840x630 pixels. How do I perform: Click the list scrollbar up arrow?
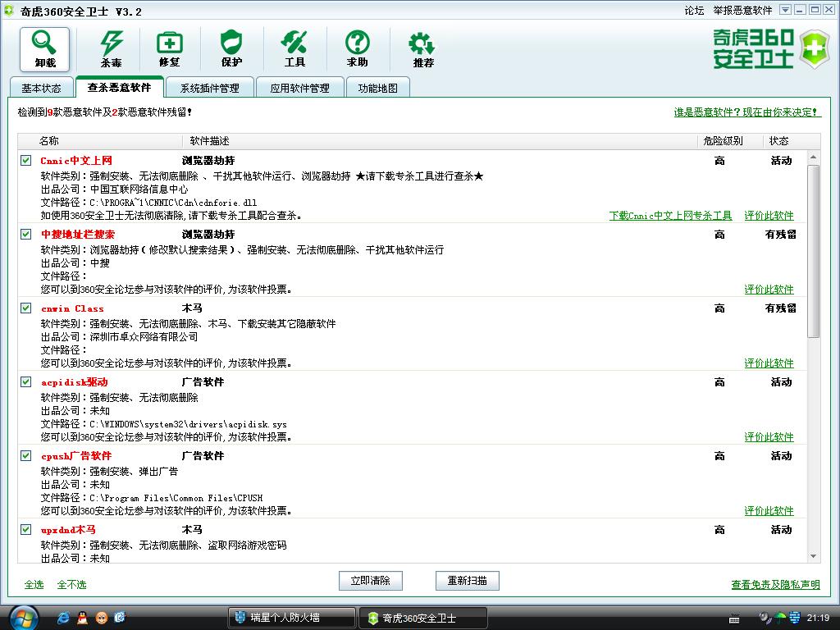(813, 157)
